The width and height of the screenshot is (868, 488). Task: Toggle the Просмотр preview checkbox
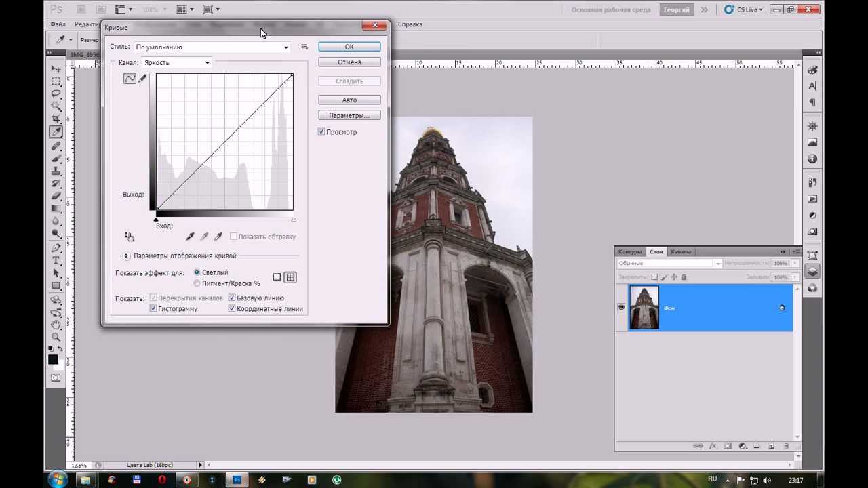point(321,132)
